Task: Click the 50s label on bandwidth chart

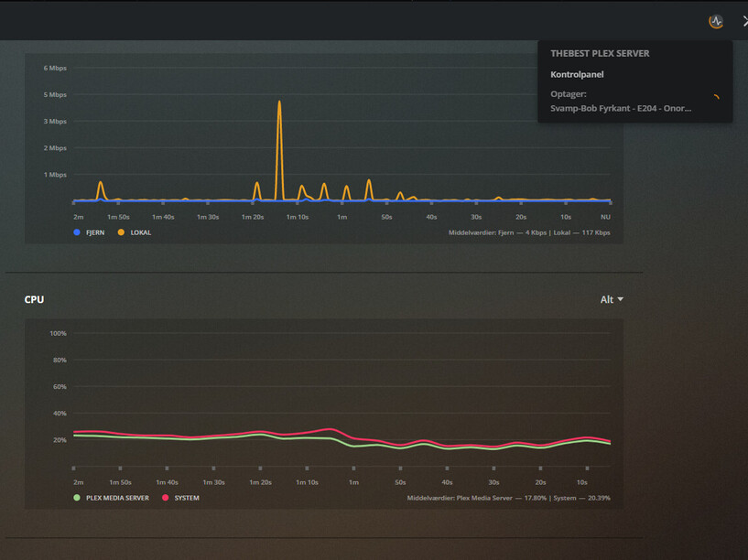Action: [386, 217]
